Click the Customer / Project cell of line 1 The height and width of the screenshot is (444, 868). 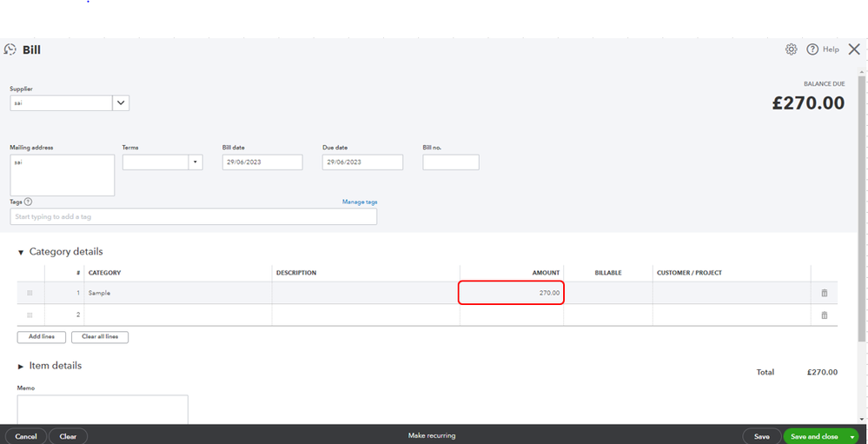click(x=732, y=293)
